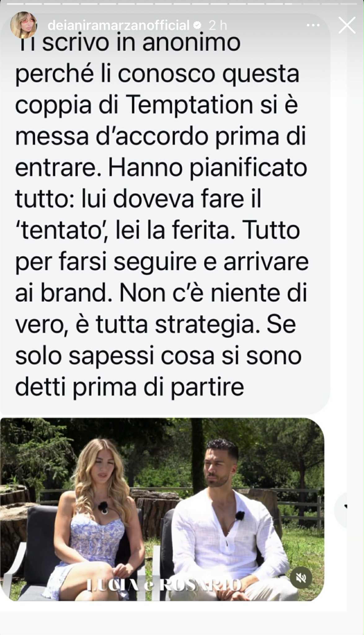This screenshot has width=364, height=635.
Task: Tap the partially filled current progress segment
Action: point(293,4)
